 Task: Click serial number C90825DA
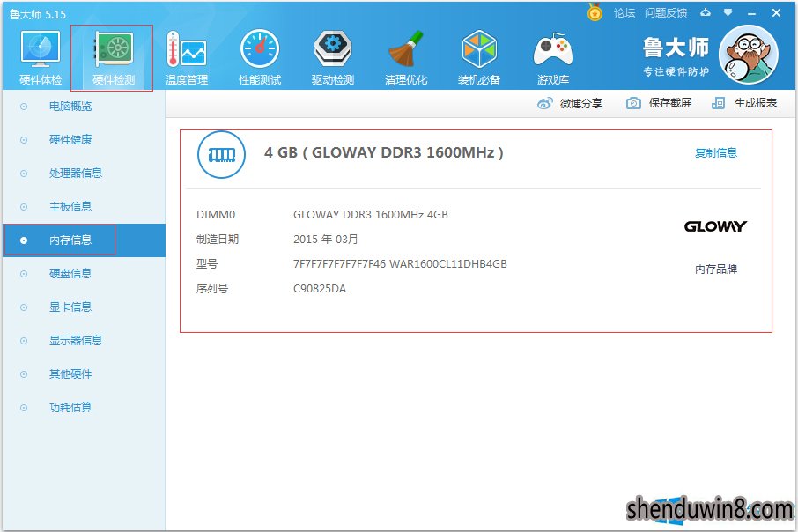tap(320, 289)
